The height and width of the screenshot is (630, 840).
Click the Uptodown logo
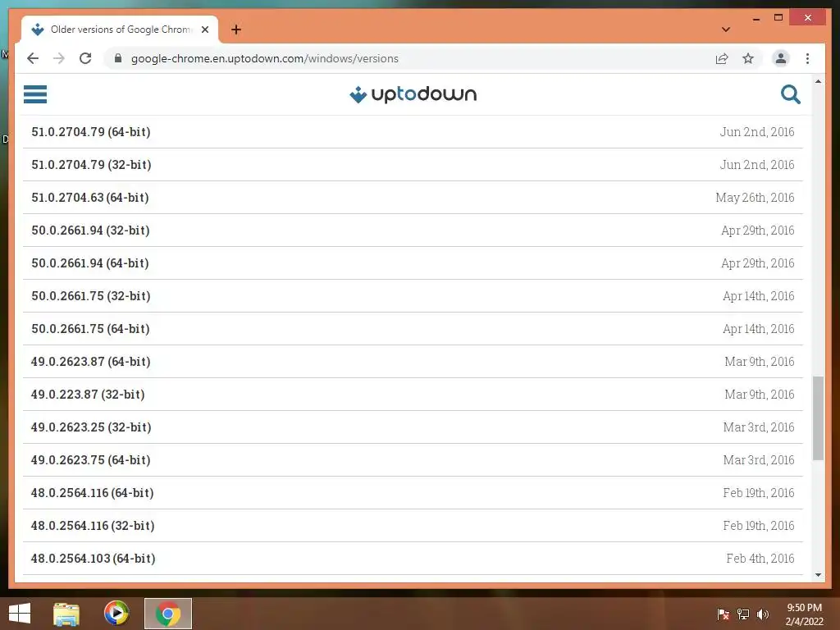pyautogui.click(x=413, y=94)
